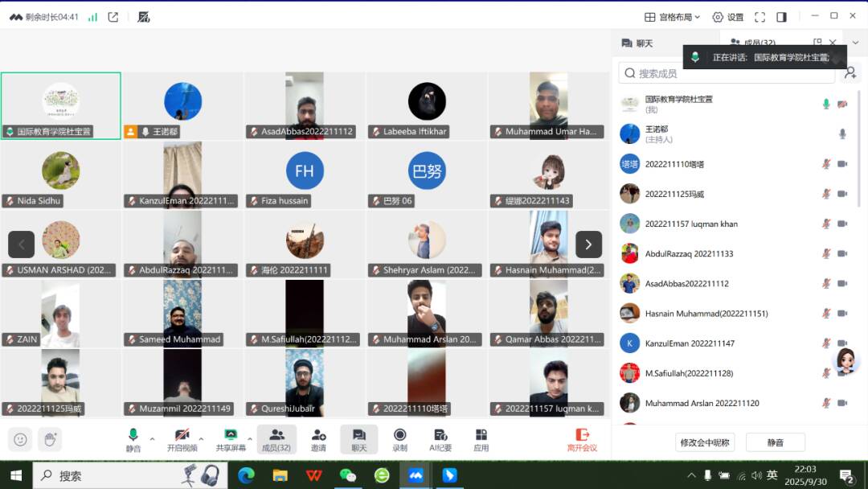Start recording with the 录制 icon

point(399,439)
